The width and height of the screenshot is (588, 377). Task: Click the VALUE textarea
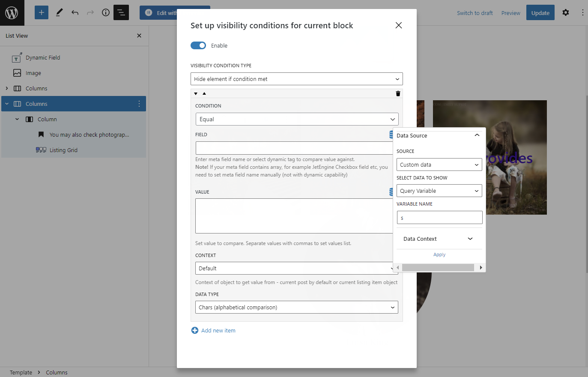(294, 216)
